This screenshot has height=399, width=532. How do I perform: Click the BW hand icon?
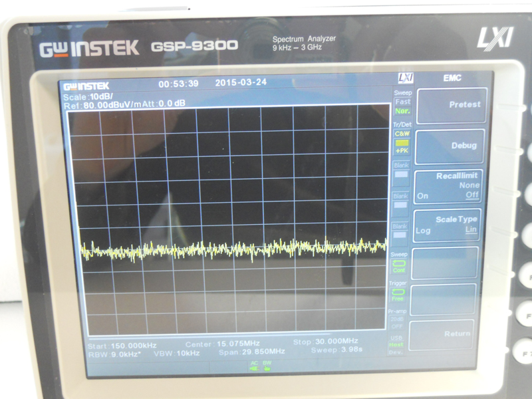pyautogui.click(x=267, y=368)
